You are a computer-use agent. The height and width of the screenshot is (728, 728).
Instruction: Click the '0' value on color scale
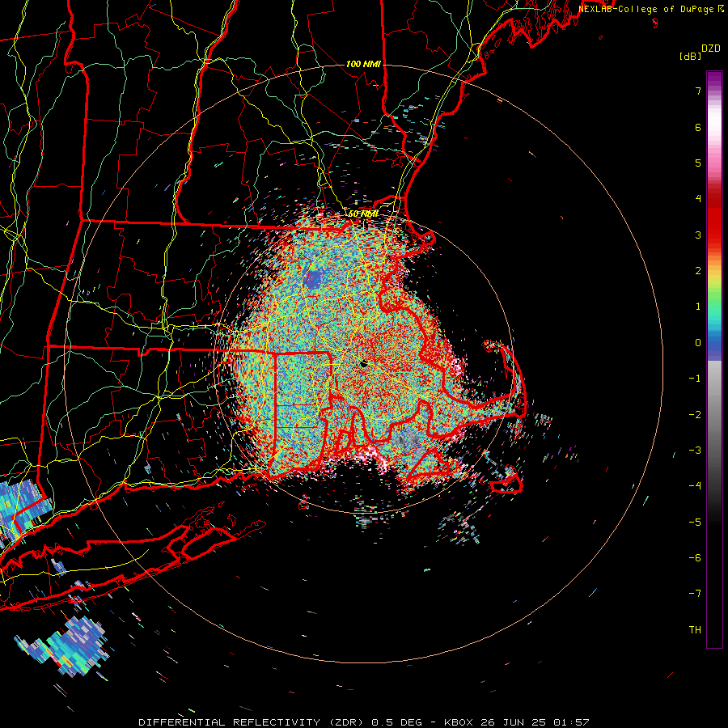[698, 343]
